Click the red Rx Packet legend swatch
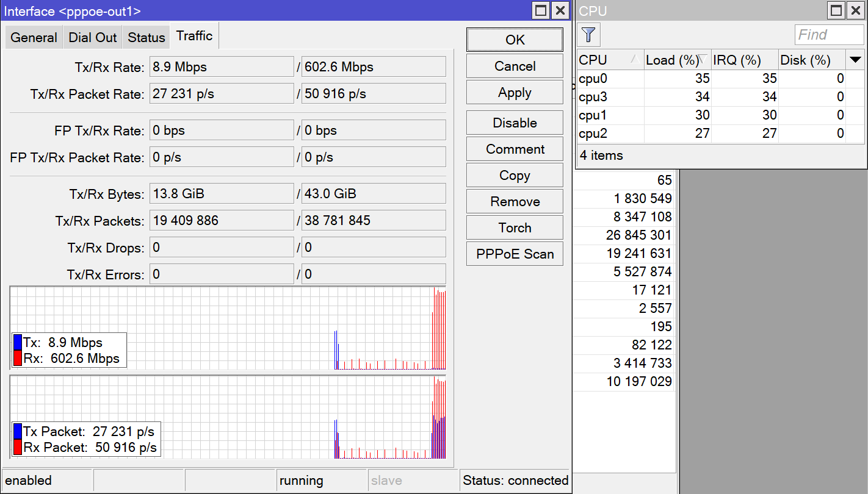Viewport: 868px width, 494px height. (18, 447)
